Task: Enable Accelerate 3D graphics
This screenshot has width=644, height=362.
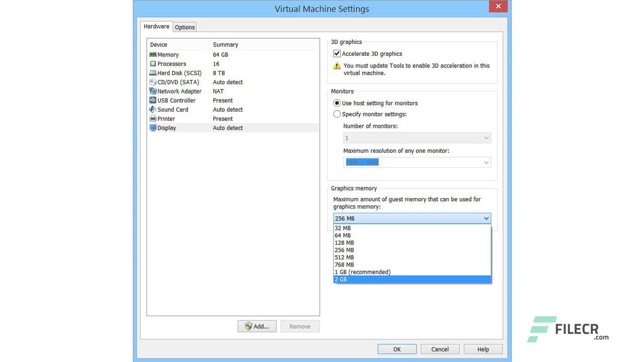Action: [337, 54]
